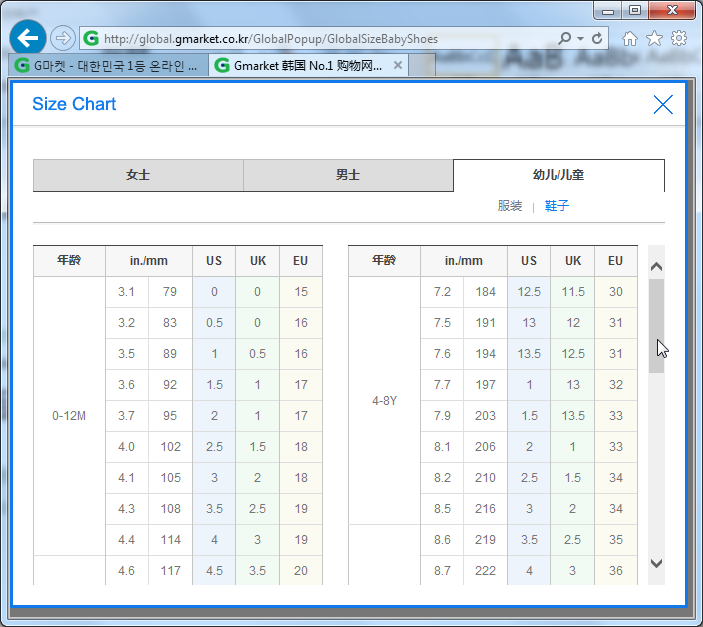Click the address bar search magnifier icon
Screen dimensions: 703x627
[565, 39]
